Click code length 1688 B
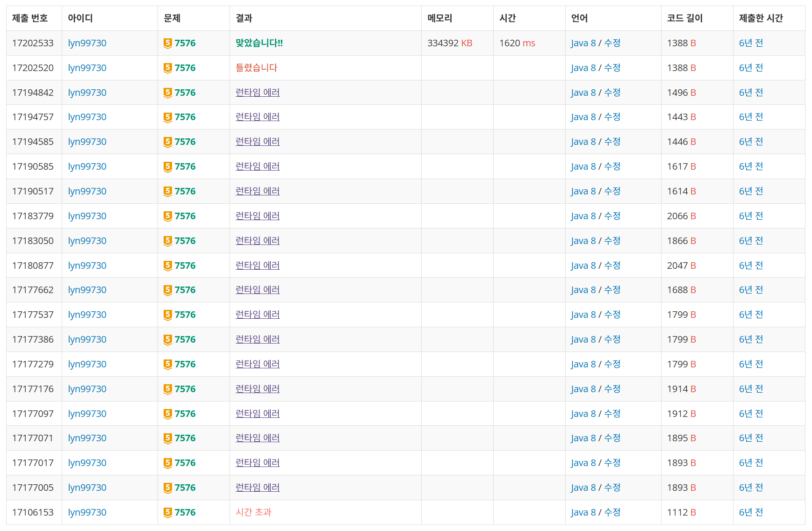This screenshot has width=812, height=531. [682, 290]
